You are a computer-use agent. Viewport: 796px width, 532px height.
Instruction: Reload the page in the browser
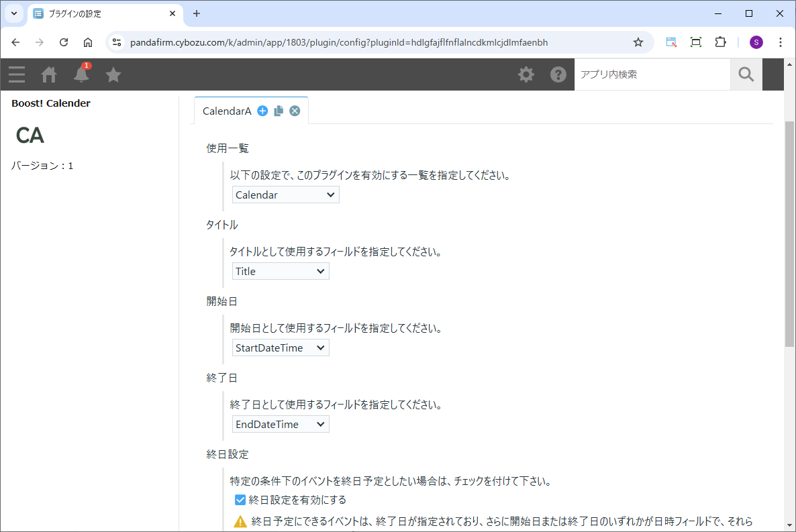[x=64, y=42]
